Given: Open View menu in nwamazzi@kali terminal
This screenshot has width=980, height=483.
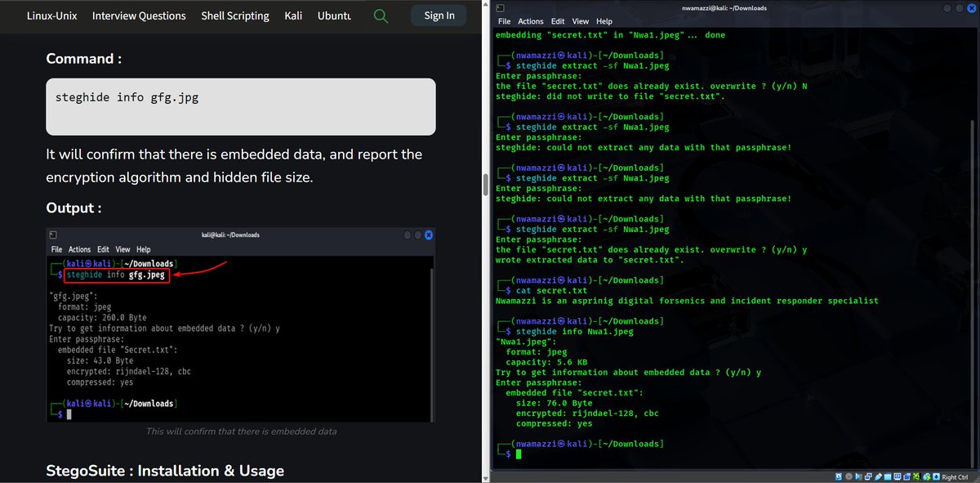Looking at the screenshot, I should click(581, 21).
